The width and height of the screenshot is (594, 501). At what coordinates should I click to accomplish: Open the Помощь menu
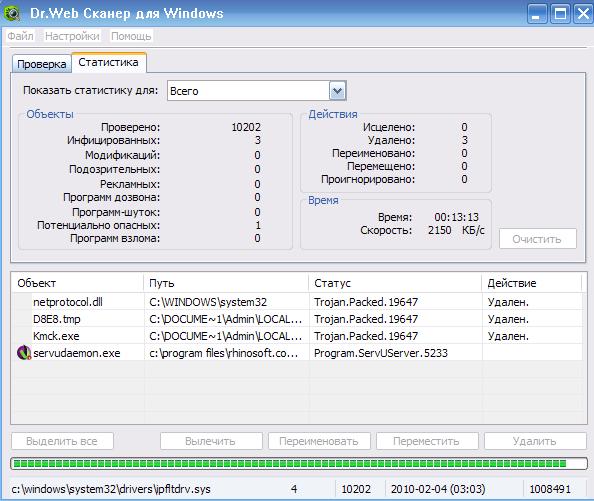131,36
